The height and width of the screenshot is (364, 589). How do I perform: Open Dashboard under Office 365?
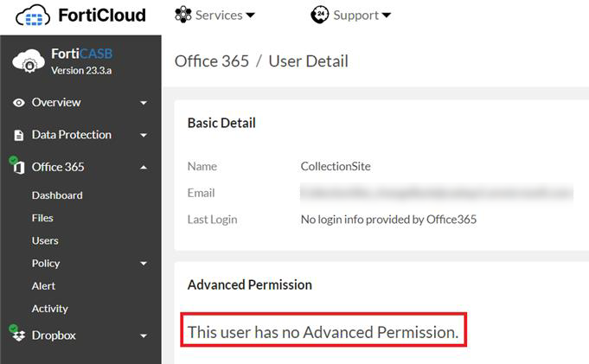pyautogui.click(x=57, y=195)
